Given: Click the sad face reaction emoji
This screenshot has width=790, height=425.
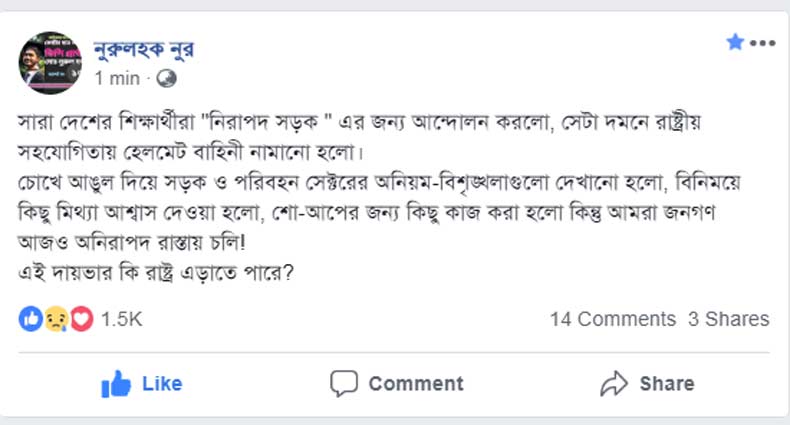Looking at the screenshot, I should (x=55, y=319).
